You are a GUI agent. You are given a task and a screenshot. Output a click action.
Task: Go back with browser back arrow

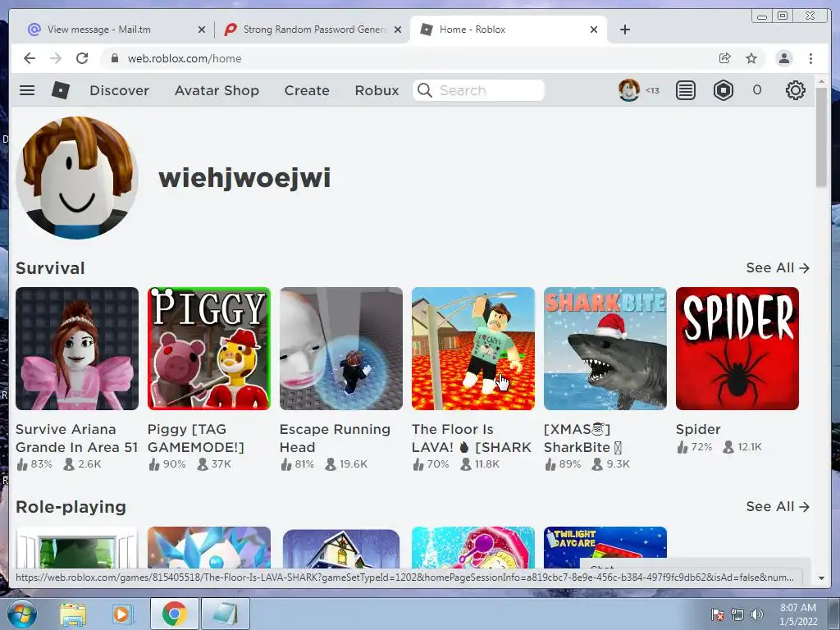coord(30,58)
